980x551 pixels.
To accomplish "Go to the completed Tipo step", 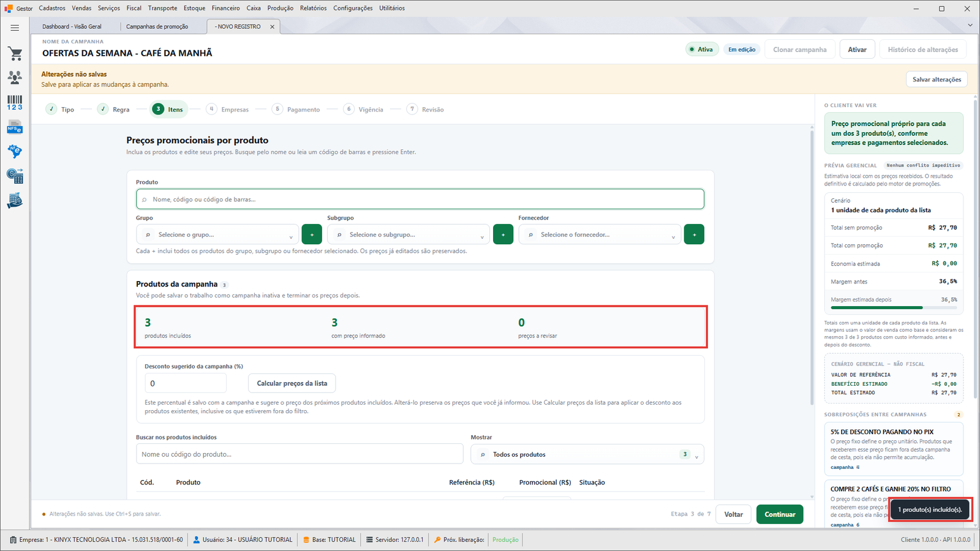I will 59,110.
